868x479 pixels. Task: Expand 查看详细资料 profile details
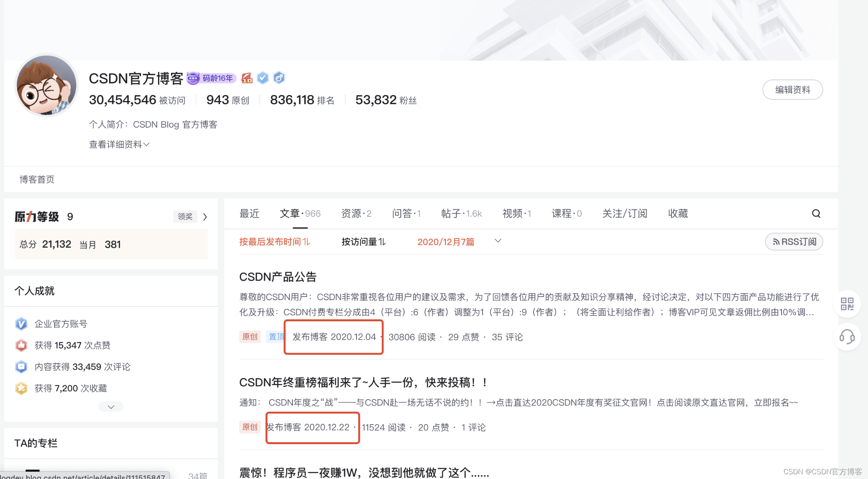[119, 144]
